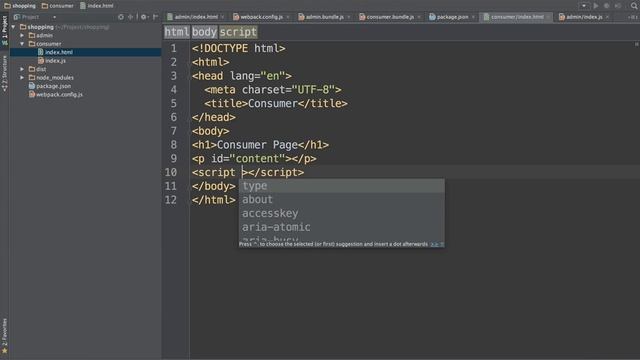Close the package.json tab
Screen dimensions: 640x360
click(x=473, y=17)
